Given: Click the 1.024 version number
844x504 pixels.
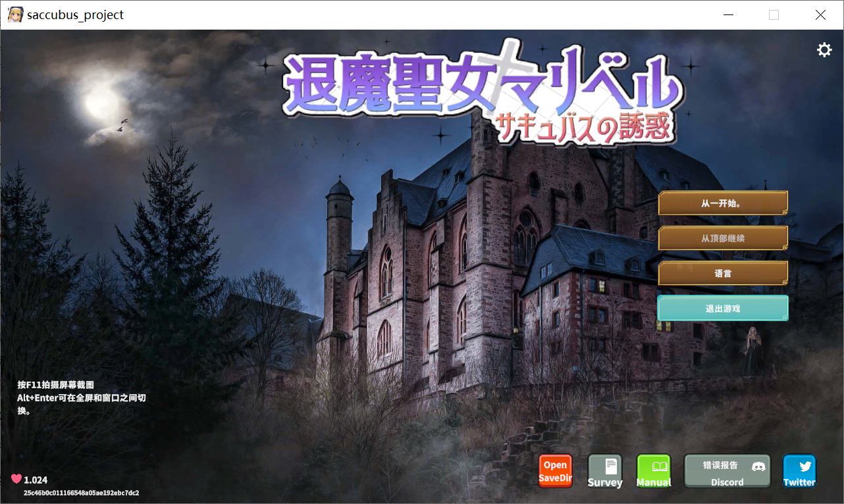Looking at the screenshot, I should point(36,480).
